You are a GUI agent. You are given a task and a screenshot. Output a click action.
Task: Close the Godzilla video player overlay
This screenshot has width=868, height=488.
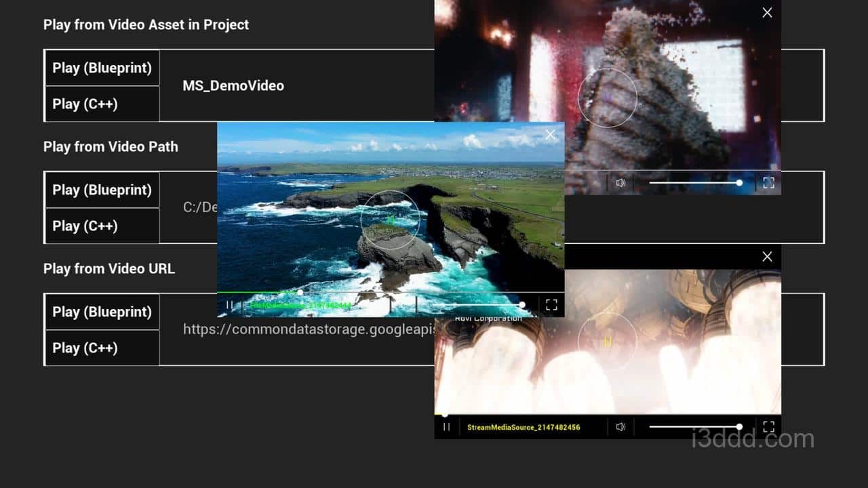click(x=767, y=12)
